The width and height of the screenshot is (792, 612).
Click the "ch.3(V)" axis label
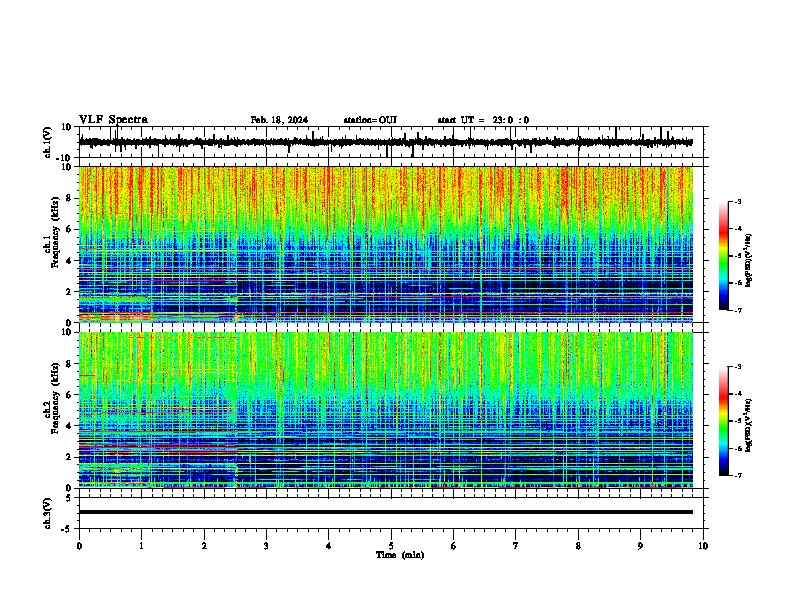click(x=47, y=513)
